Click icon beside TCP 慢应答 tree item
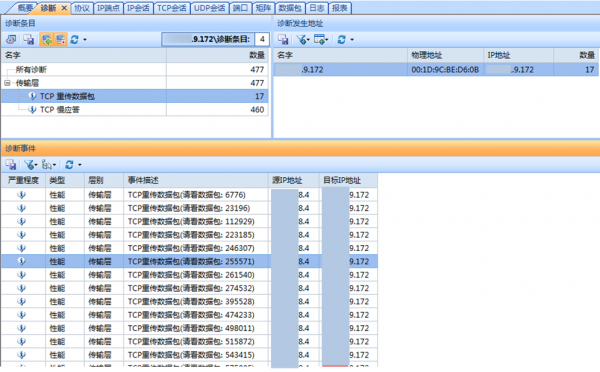 point(33,109)
